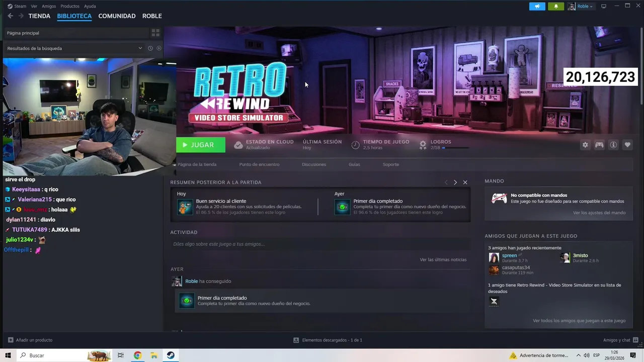
Task: Open the Ayuda menu
Action: tap(90, 6)
